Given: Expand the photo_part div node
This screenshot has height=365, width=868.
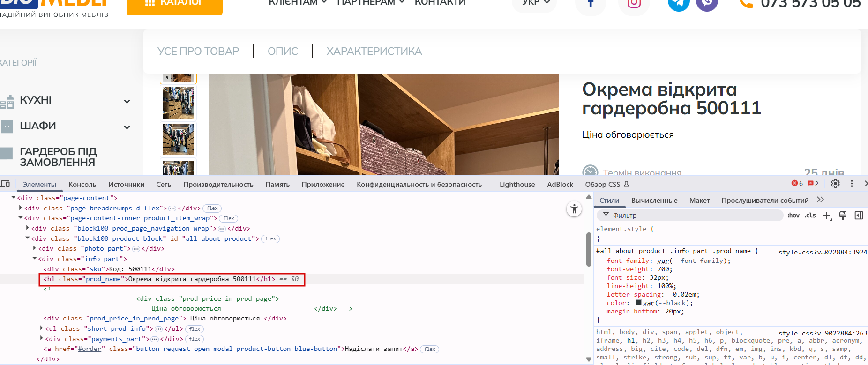Looking at the screenshot, I should pos(35,248).
